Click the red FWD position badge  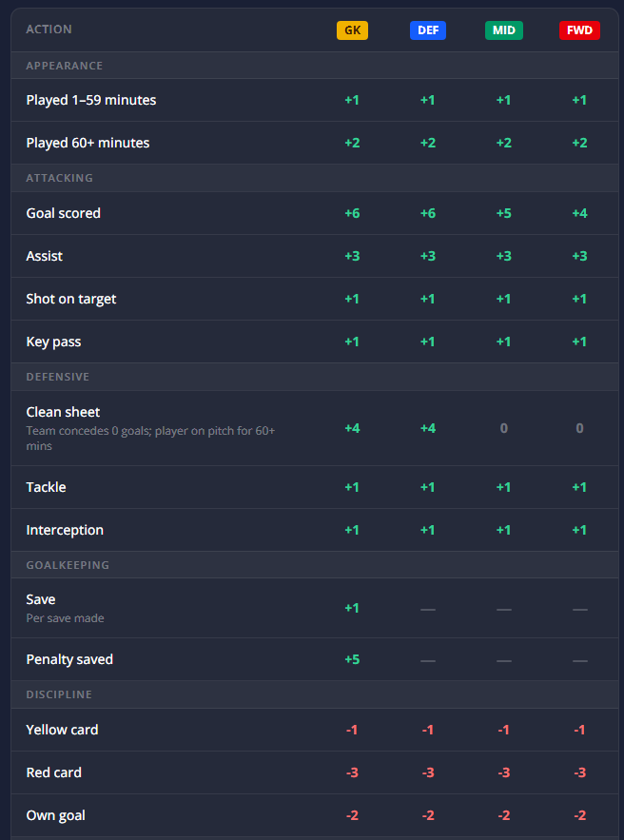coord(579,30)
